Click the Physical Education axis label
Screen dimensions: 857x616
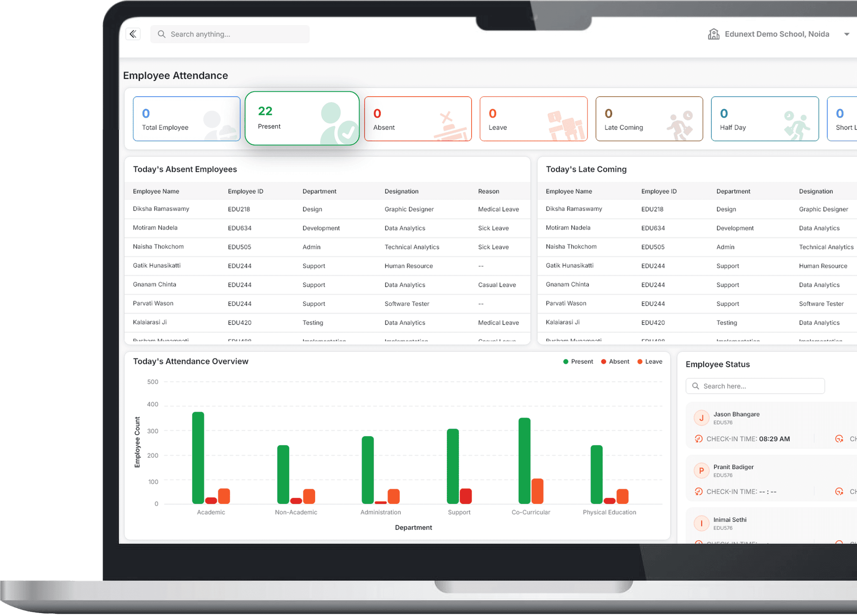[609, 512]
